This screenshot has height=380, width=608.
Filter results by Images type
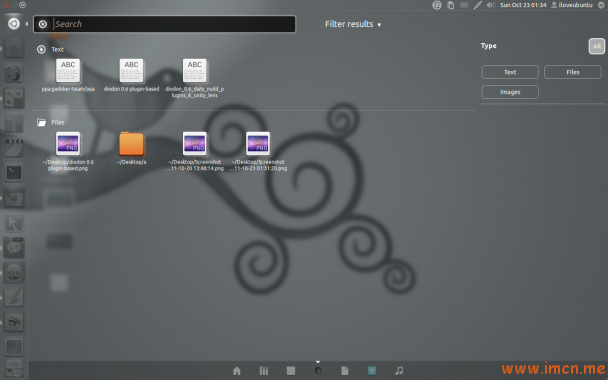(510, 92)
